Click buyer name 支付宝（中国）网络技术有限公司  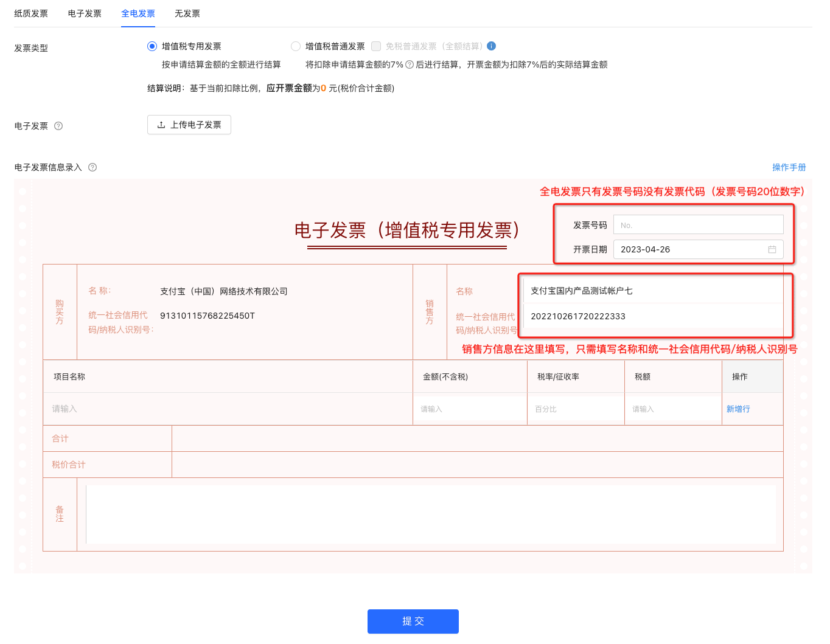point(224,291)
